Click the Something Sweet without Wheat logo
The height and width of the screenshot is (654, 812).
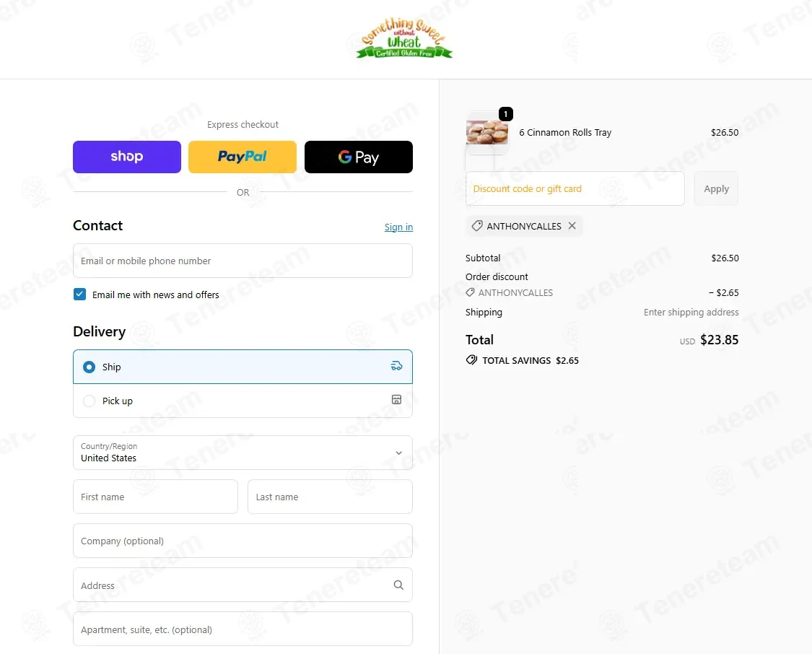pyautogui.click(x=404, y=38)
